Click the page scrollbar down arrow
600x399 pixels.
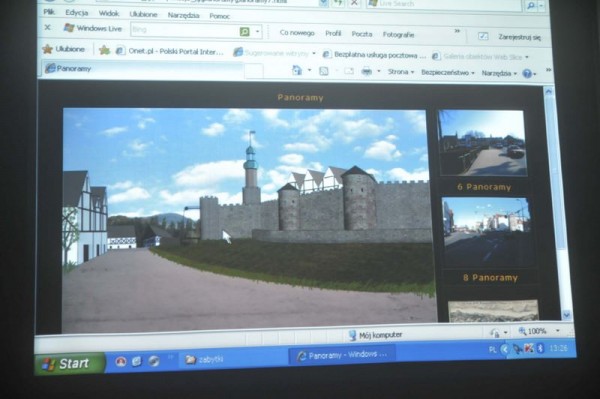pyautogui.click(x=566, y=315)
